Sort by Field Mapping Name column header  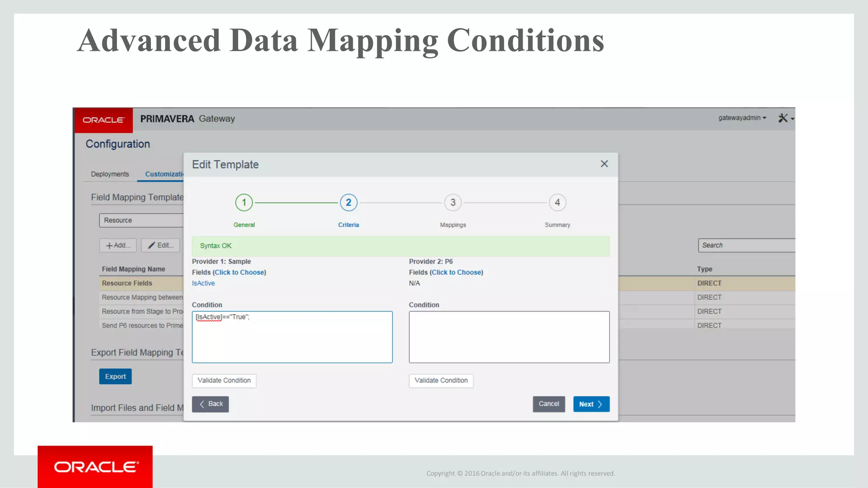133,269
